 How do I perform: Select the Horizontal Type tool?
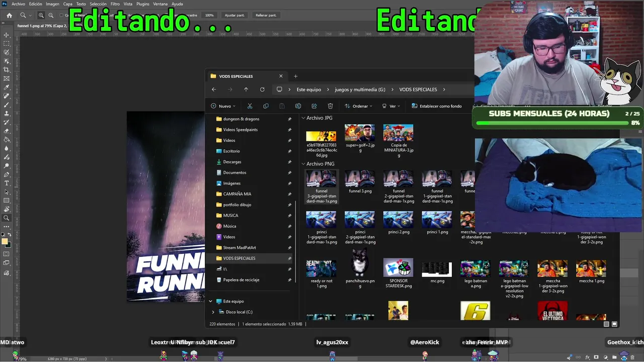7,183
